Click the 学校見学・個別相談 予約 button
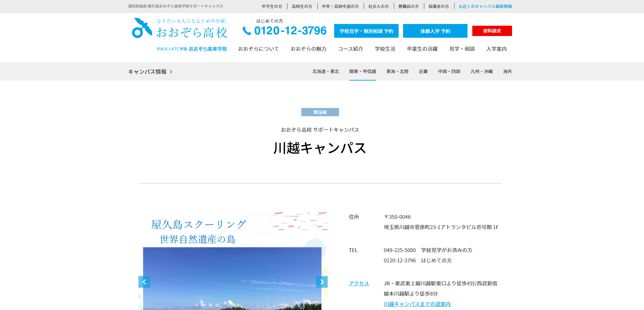The height and width of the screenshot is (310, 644). point(366,31)
